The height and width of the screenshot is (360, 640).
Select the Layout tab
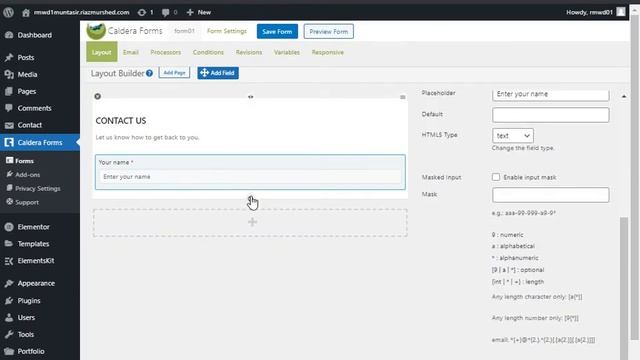click(102, 52)
